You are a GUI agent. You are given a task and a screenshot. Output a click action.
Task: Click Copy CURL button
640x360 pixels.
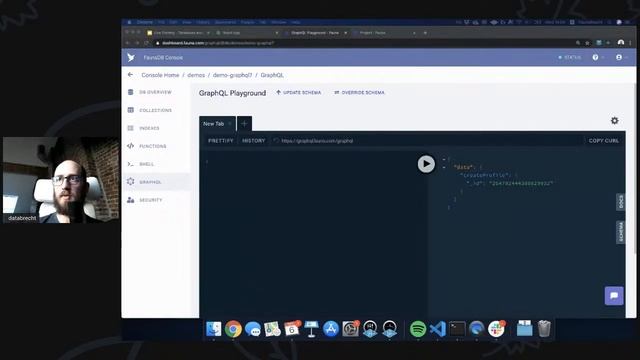tap(604, 141)
